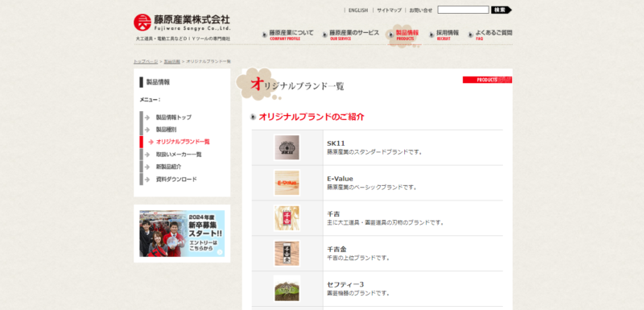Select the 千吉 brand logo image
The height and width of the screenshot is (310, 644).
click(287, 218)
